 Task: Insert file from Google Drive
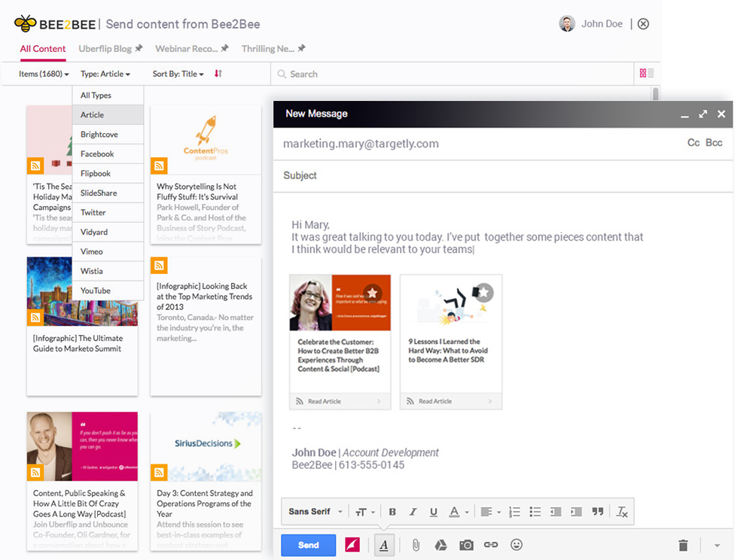coord(441,545)
